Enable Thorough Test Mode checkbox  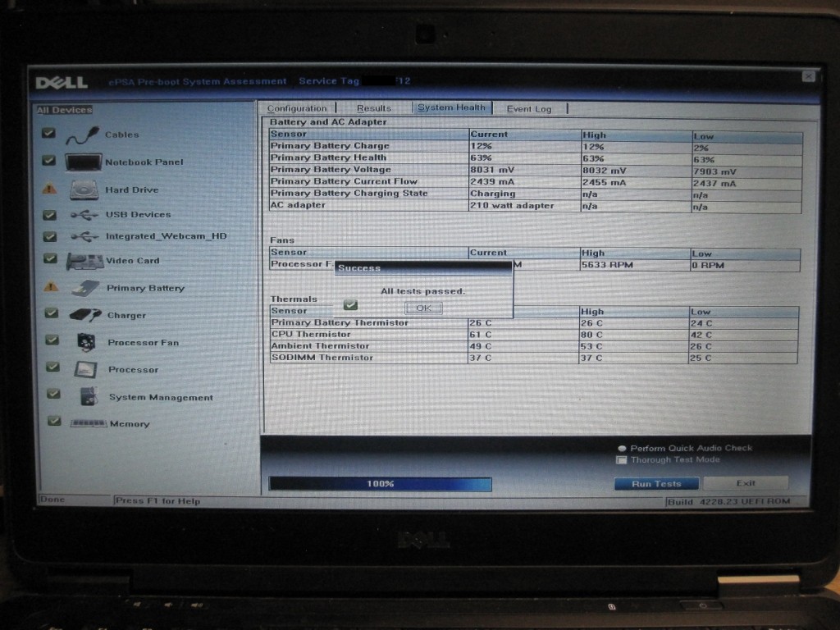tap(622, 460)
